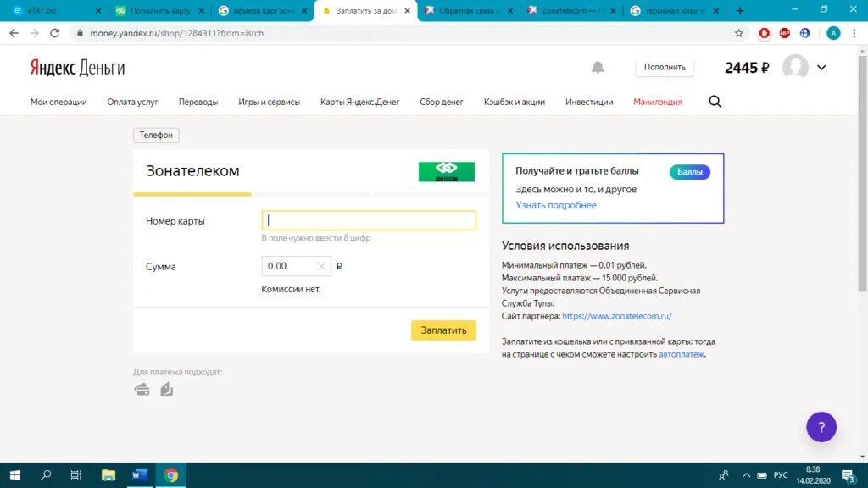Open notification center in system tray
868x488 pixels.
[x=849, y=475]
